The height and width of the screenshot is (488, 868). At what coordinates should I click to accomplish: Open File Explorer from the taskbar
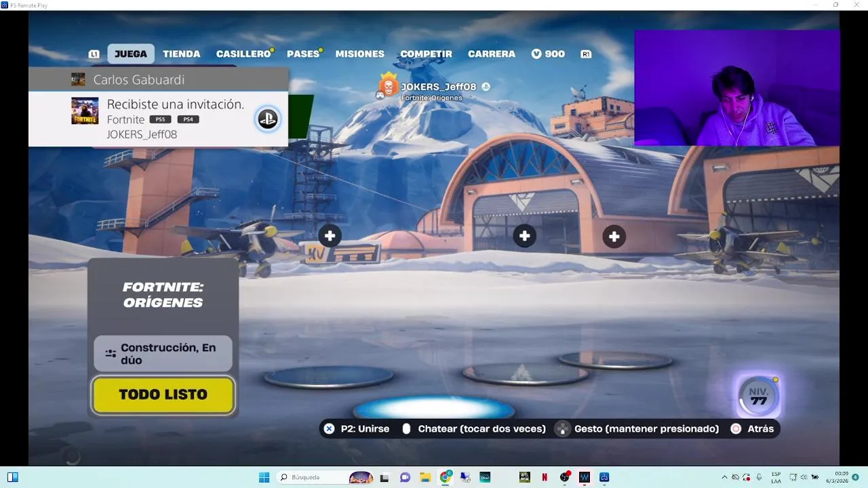point(425,477)
